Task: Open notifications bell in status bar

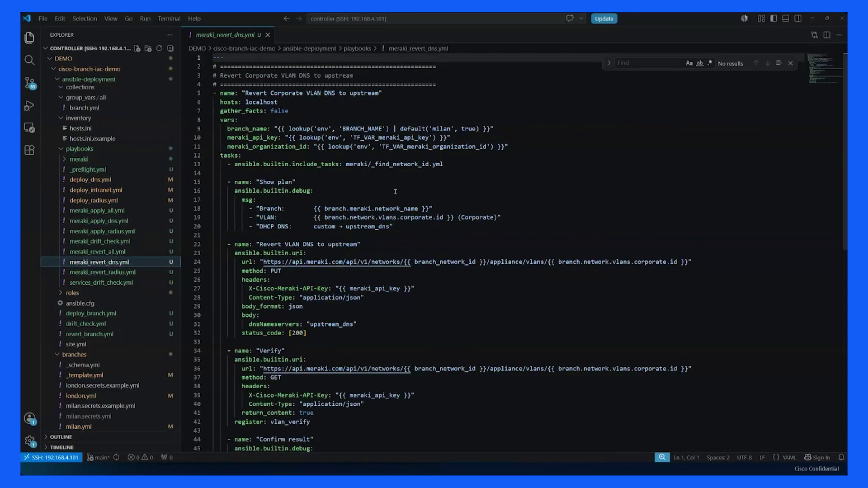Action: click(x=841, y=457)
